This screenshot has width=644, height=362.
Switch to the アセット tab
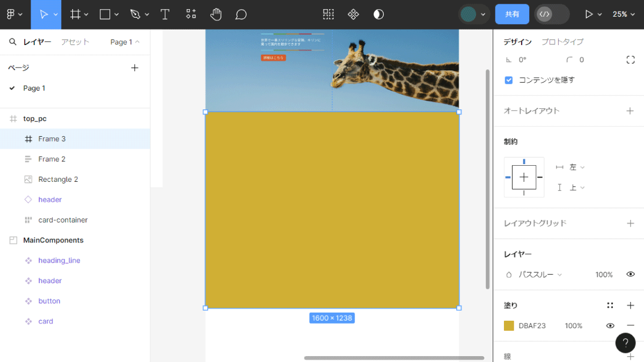pyautogui.click(x=75, y=42)
